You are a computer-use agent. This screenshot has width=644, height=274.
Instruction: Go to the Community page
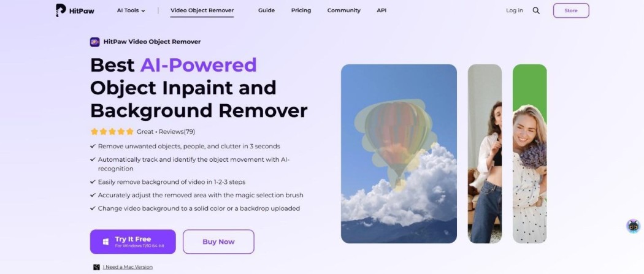[x=343, y=10]
